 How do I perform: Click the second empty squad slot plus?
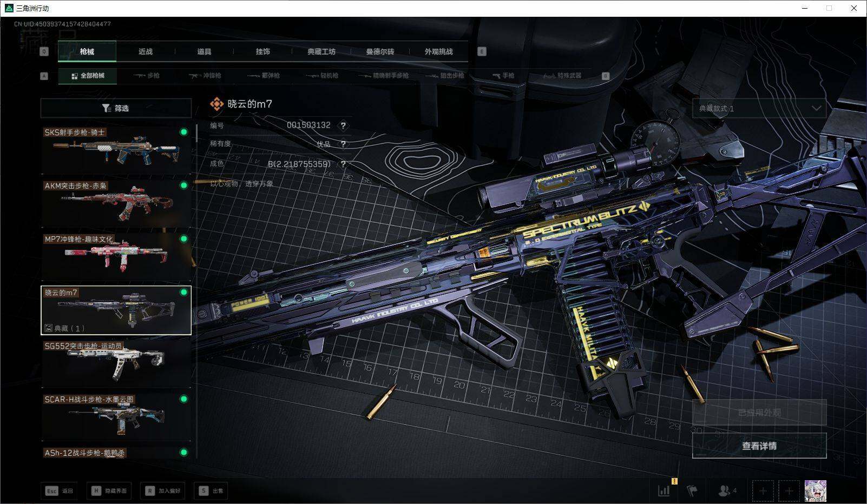(789, 490)
